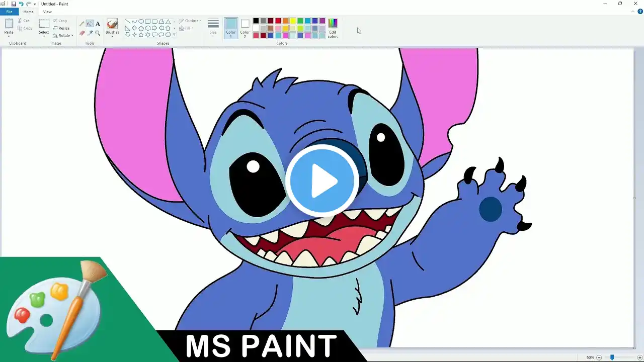This screenshot has width=644, height=362.
Task: Select the Fill with color bucket tool
Action: (x=90, y=24)
